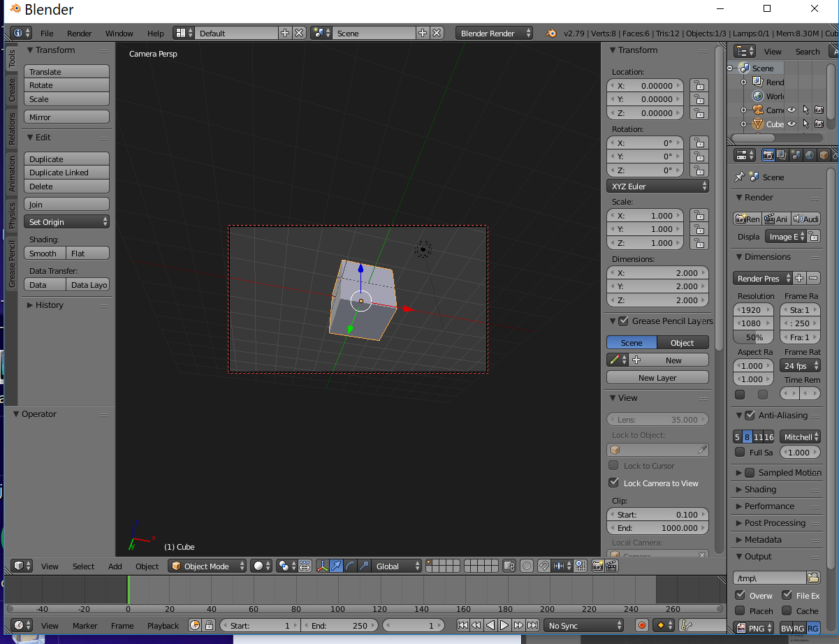Open the Window menu
The height and width of the screenshot is (644, 839).
point(119,33)
